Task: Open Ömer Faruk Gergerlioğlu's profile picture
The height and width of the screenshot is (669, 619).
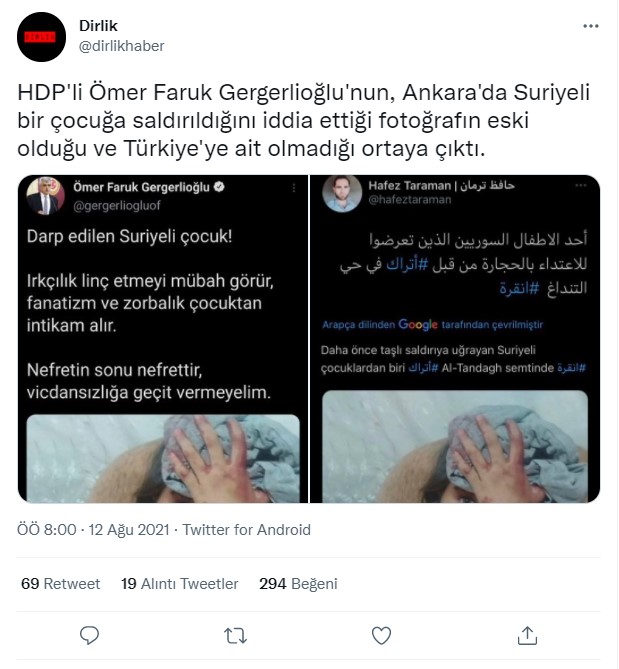Action: point(45,196)
